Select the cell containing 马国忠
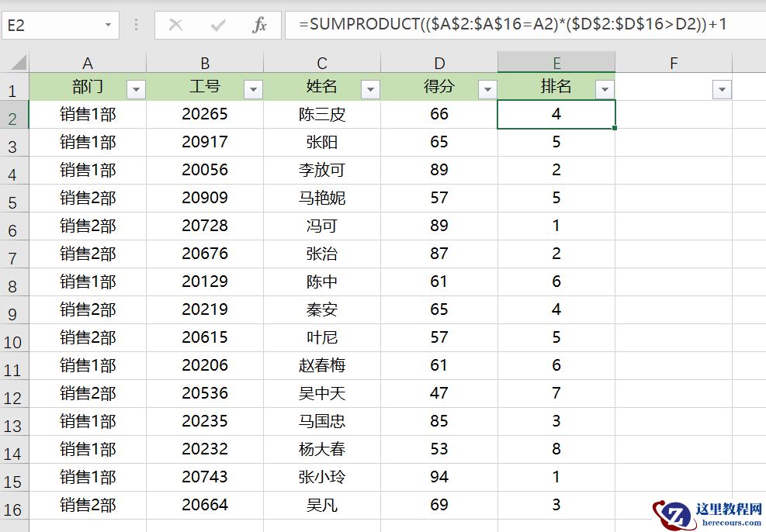Screen dimensions: 766x532 (322, 421)
